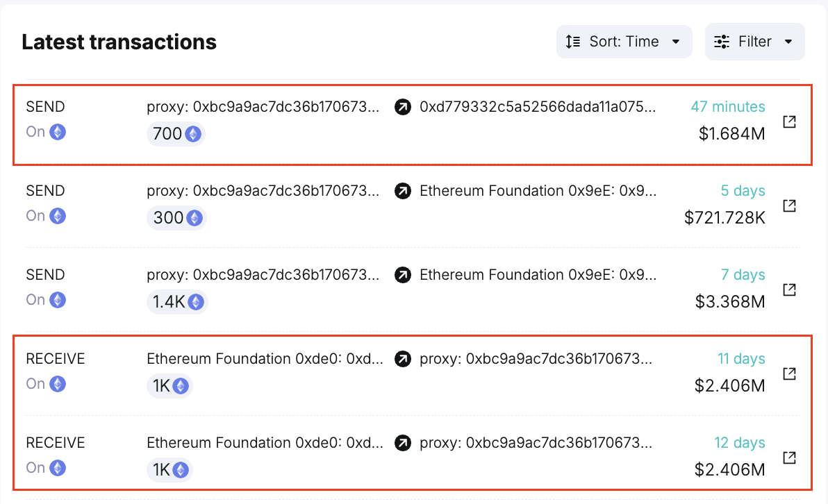Click sort icon in Sort: Time control
The height and width of the screenshot is (504, 828).
(573, 41)
